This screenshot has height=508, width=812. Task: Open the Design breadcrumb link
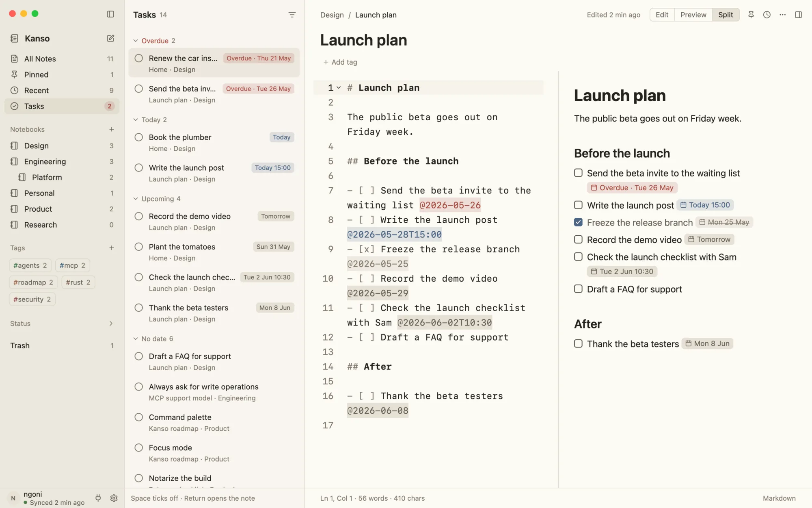[x=332, y=15]
